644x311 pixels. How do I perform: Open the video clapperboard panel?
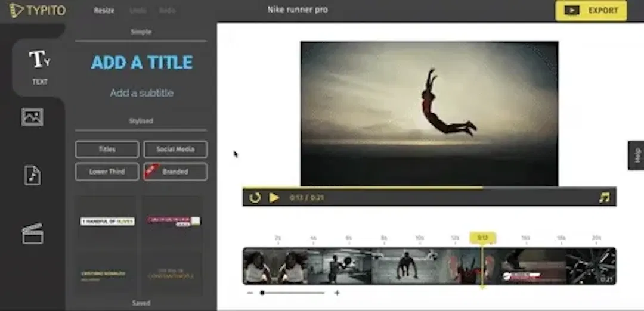pyautogui.click(x=32, y=234)
